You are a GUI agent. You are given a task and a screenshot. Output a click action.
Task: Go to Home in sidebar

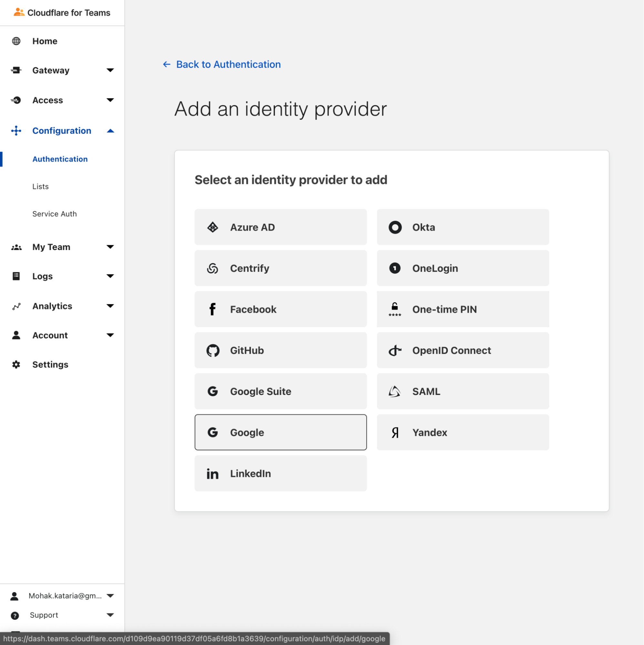pyautogui.click(x=45, y=41)
